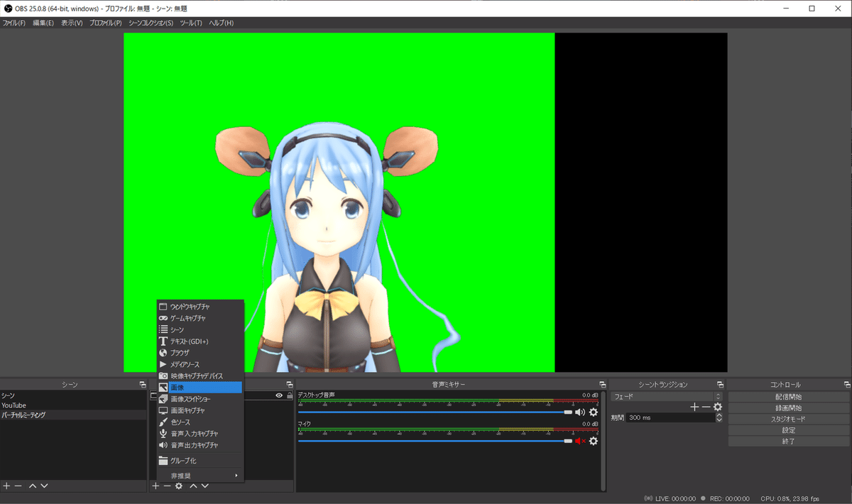852x504 pixels.
Task: Remove the selected scene with the minus icon
Action: (x=18, y=486)
